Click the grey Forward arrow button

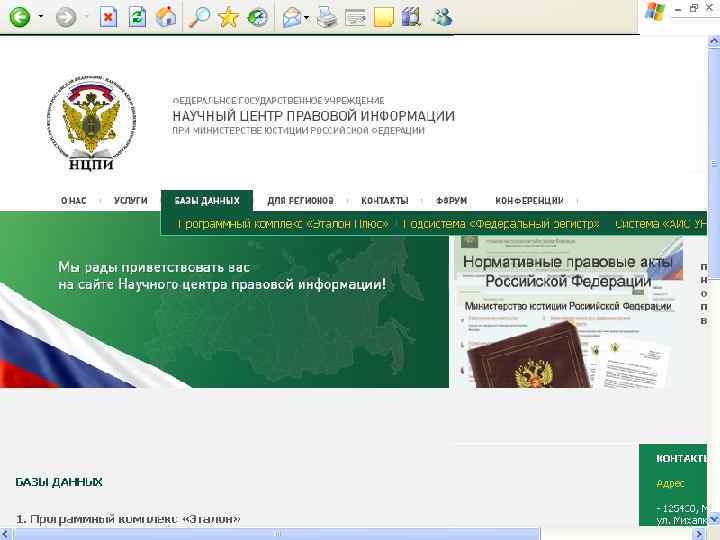coord(66,17)
